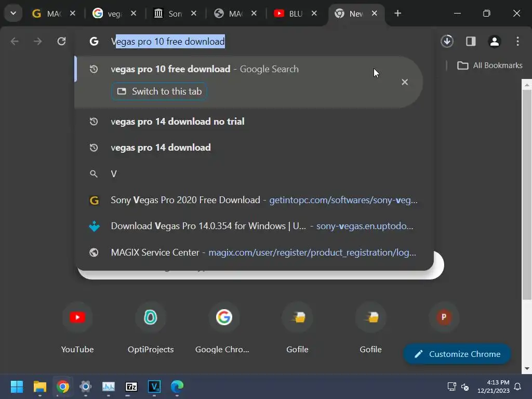Click the browser forward arrow
The image size is (532, 399).
pos(37,42)
